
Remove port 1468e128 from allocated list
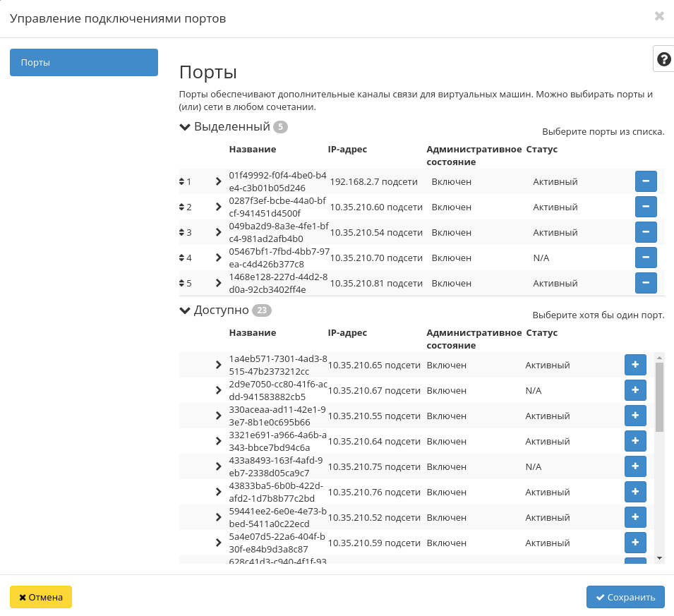click(x=646, y=282)
